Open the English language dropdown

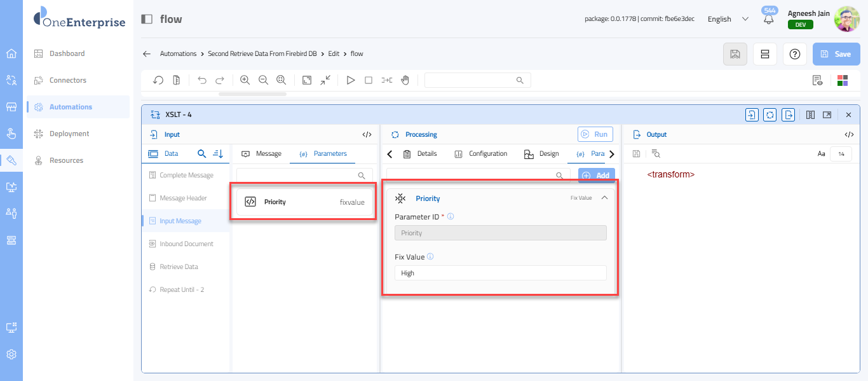point(728,19)
